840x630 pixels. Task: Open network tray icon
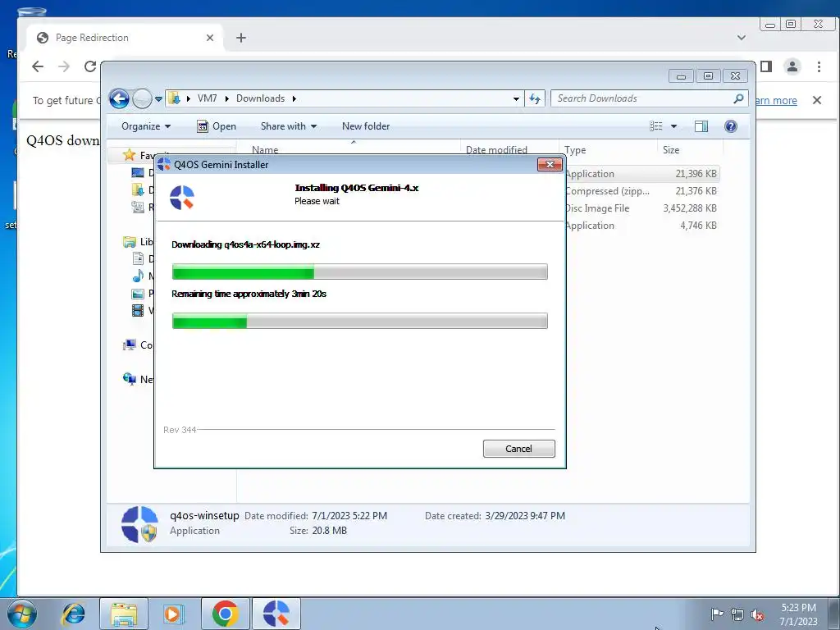pyautogui.click(x=737, y=614)
